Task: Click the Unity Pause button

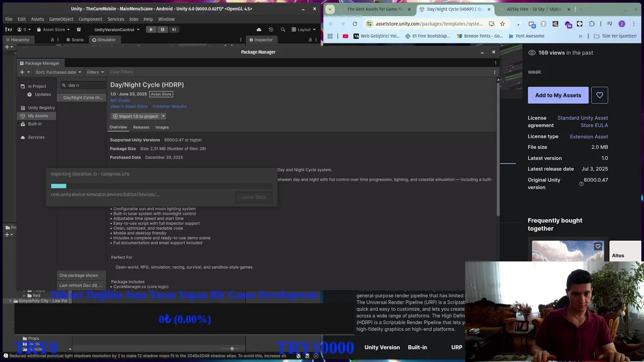Action: tap(163, 30)
